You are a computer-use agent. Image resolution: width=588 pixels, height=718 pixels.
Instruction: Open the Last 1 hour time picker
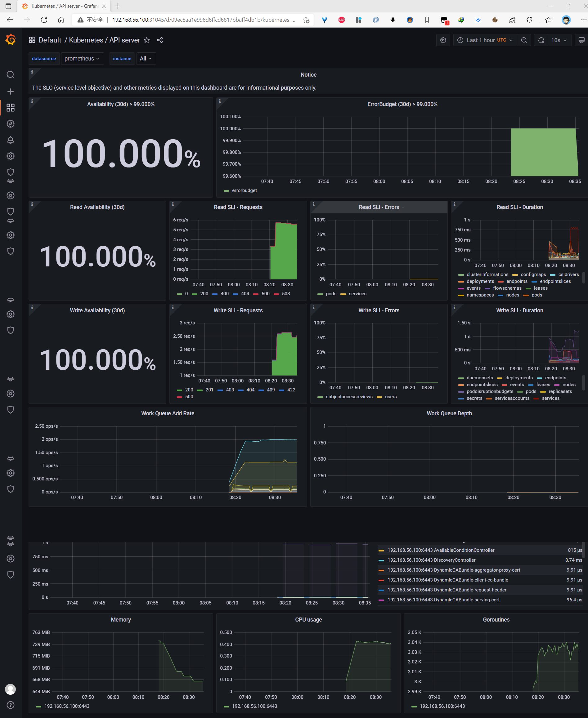pos(485,40)
